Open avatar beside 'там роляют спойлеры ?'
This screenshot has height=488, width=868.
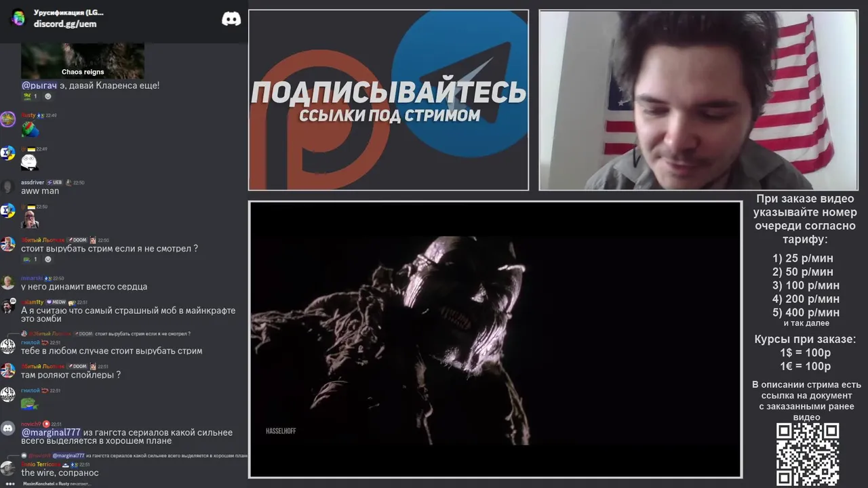point(7,371)
